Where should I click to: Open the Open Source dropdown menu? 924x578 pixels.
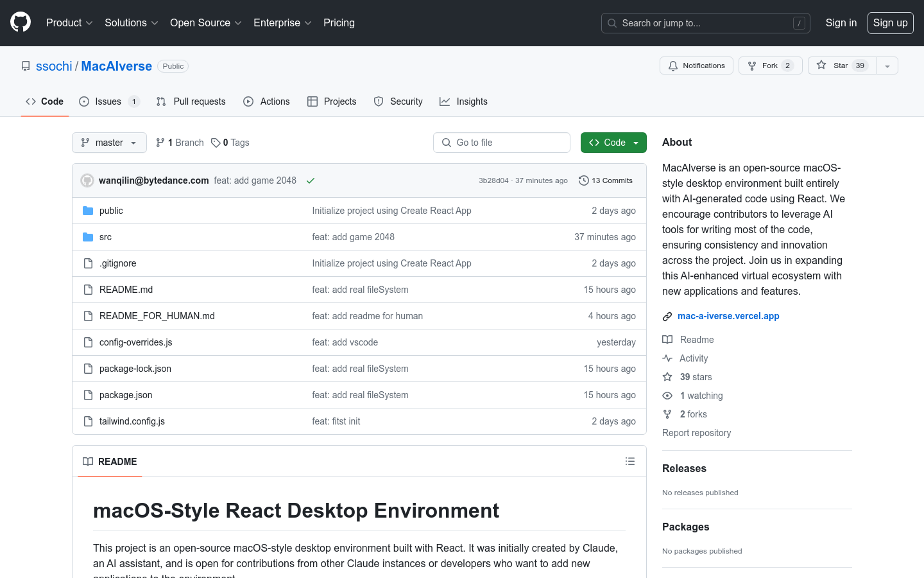206,22
